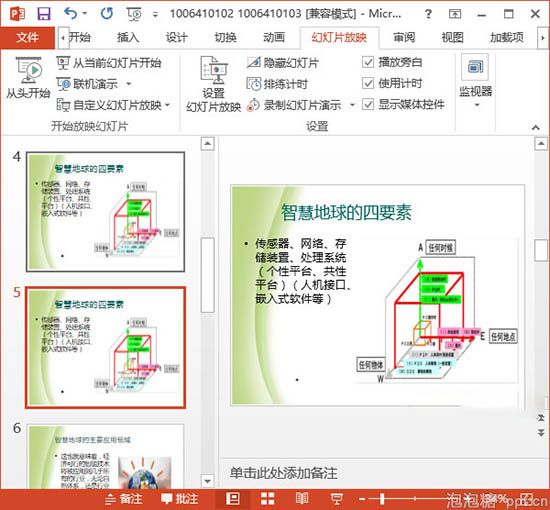Toggle the 显示媒体控件 checkbox
Screen dimensions: 550x510
tap(368, 105)
